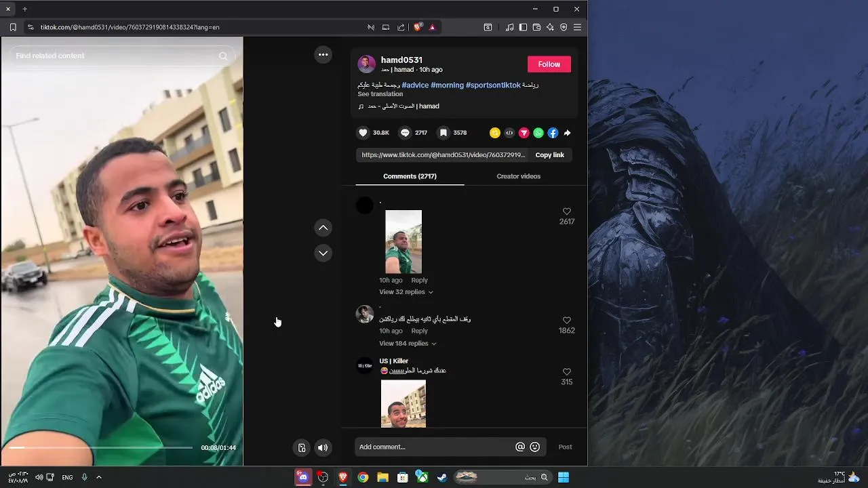The image size is (868, 488).
Task: Click the browser share page icon
Action: (x=401, y=27)
